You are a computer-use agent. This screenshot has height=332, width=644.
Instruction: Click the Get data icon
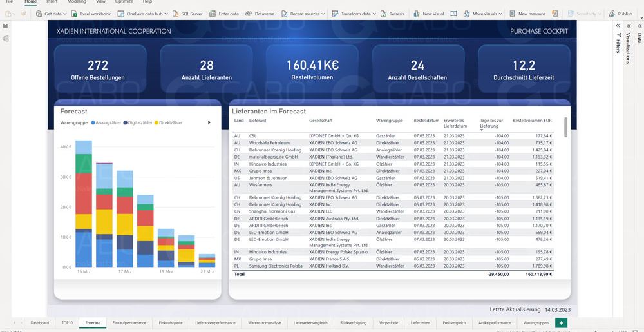(x=39, y=14)
